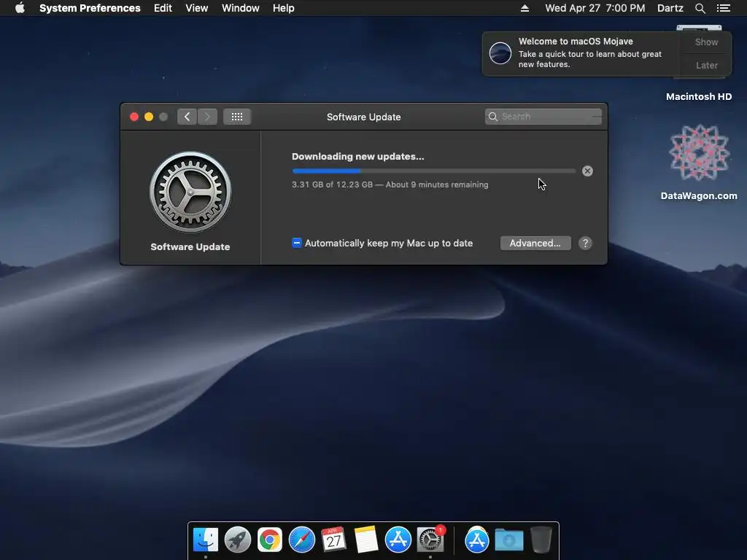Close the Software Update window
Image resolution: width=747 pixels, height=560 pixels.
[x=134, y=117]
